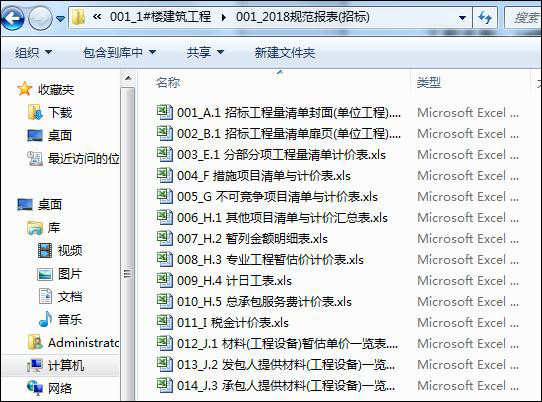This screenshot has height=402, width=542.
Task: Sort files by the 名称 column header
Action: (168, 83)
